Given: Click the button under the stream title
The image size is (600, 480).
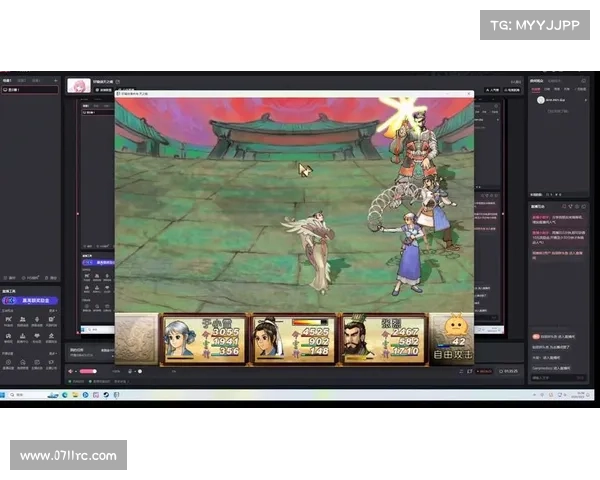Looking at the screenshot, I should tap(103, 90).
